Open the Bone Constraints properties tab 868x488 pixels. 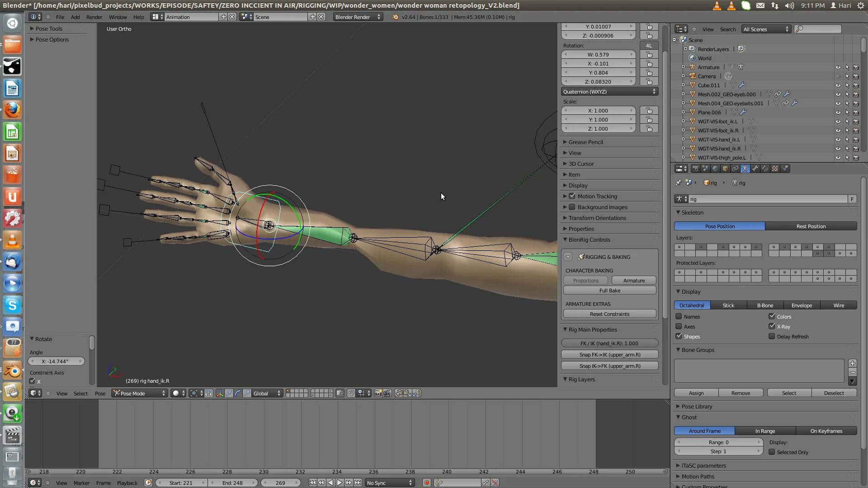[x=765, y=169]
